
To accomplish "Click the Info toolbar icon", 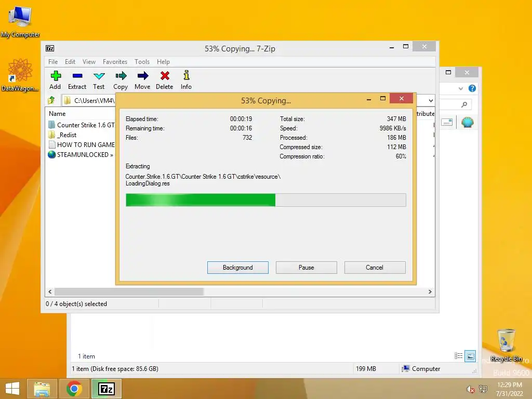I will tap(186, 80).
